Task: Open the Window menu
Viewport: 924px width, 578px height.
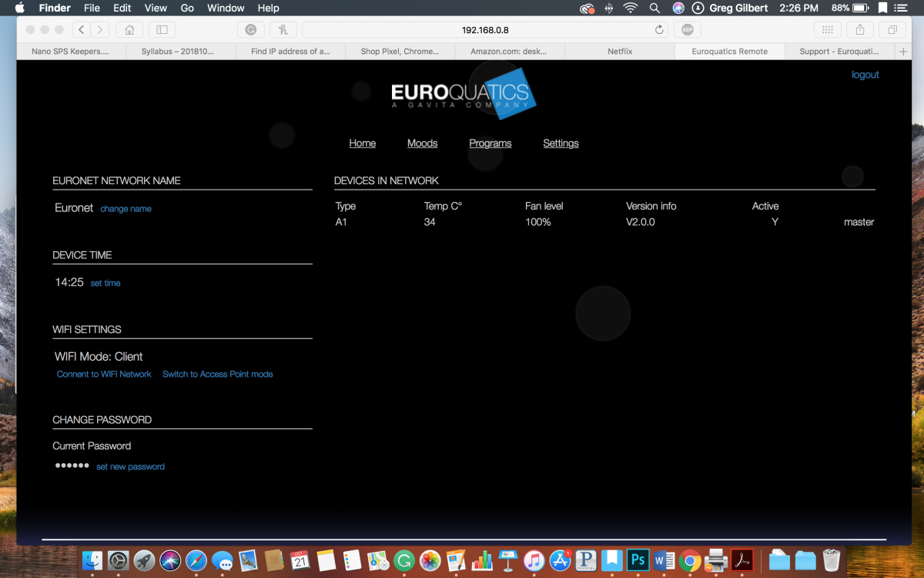Action: [226, 8]
